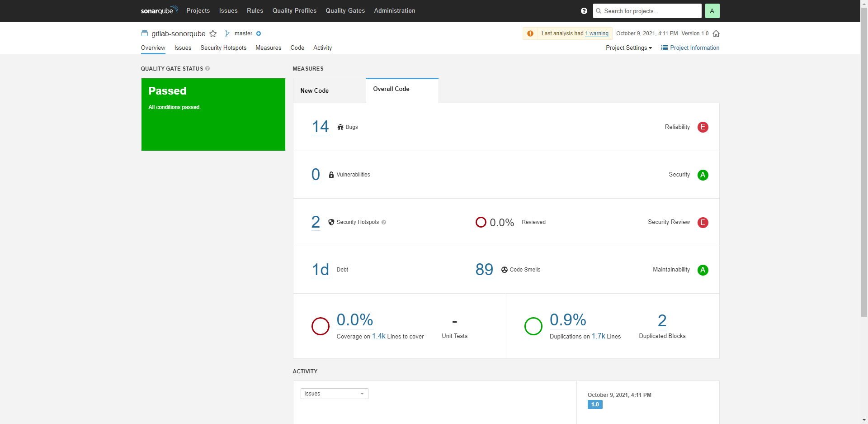Switch to the New Code tab
The image size is (868, 424).
point(315,91)
